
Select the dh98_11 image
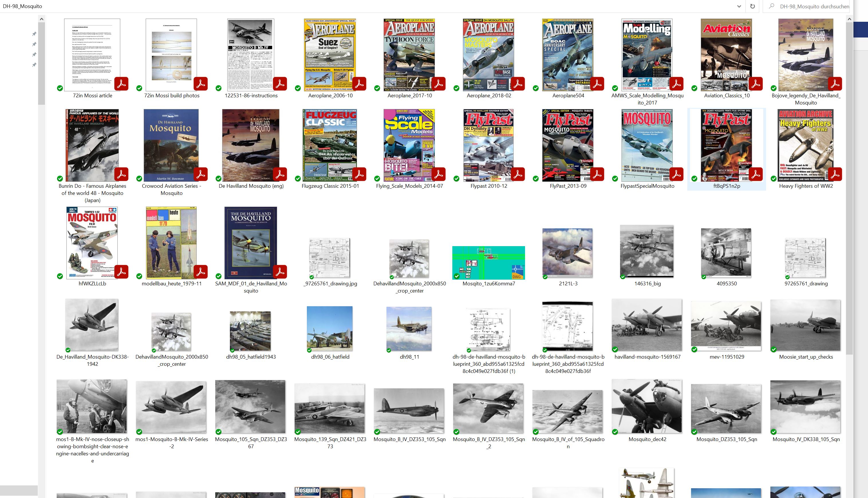point(409,329)
